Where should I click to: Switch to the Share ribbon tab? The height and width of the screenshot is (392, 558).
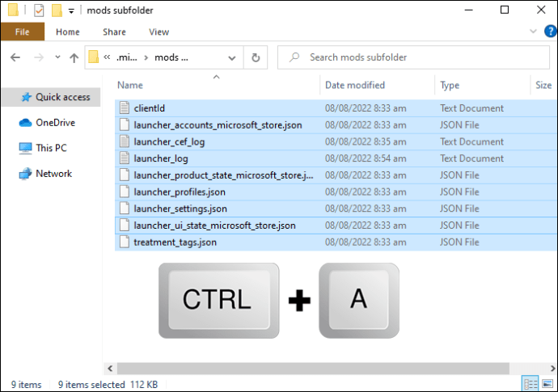[x=114, y=32]
